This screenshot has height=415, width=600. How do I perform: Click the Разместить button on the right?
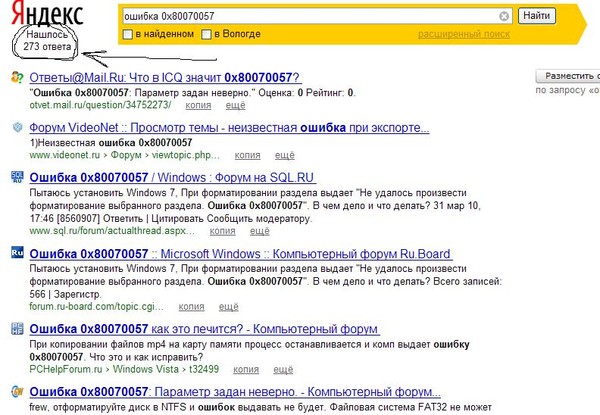[x=568, y=76]
